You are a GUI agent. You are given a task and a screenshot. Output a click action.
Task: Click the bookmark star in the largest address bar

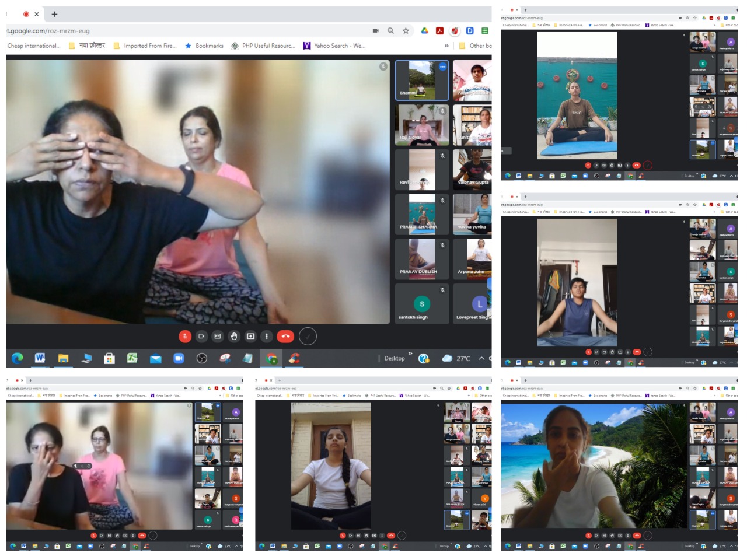[x=406, y=30]
